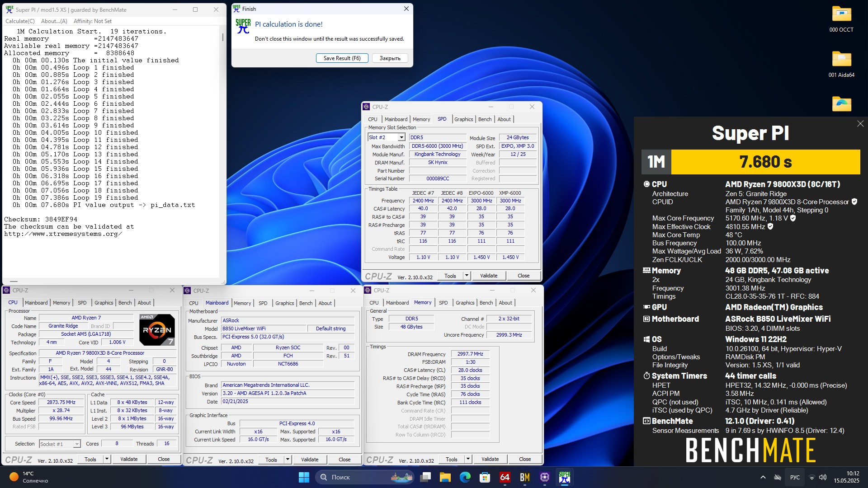Click the 7.680 s result in BenchMate
Screen dimensions: 868x488
(765, 162)
